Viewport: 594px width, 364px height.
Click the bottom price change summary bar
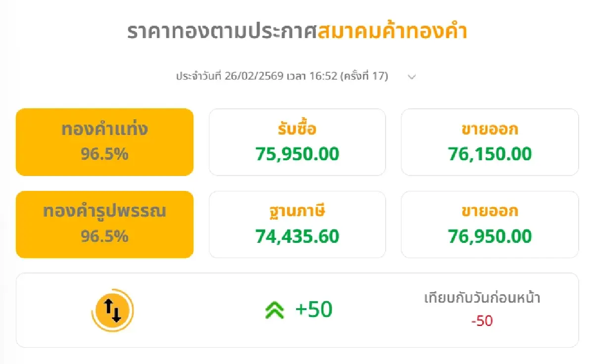tap(297, 310)
